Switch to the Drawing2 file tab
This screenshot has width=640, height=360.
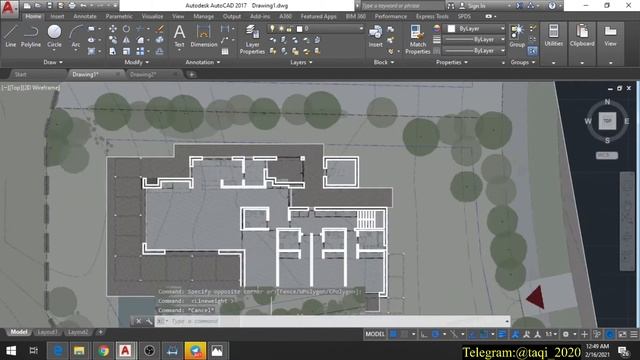click(143, 74)
